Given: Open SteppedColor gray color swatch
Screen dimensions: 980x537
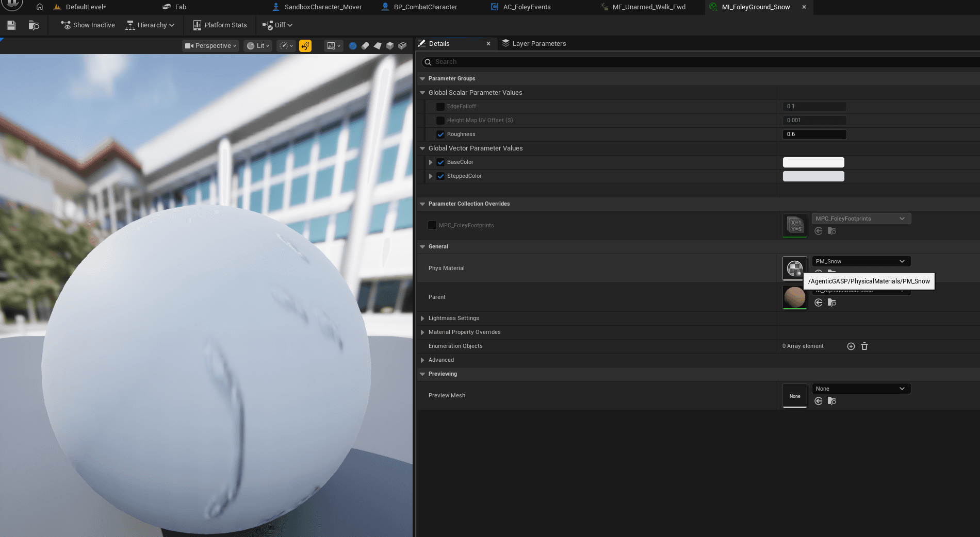Looking at the screenshot, I should coord(813,176).
